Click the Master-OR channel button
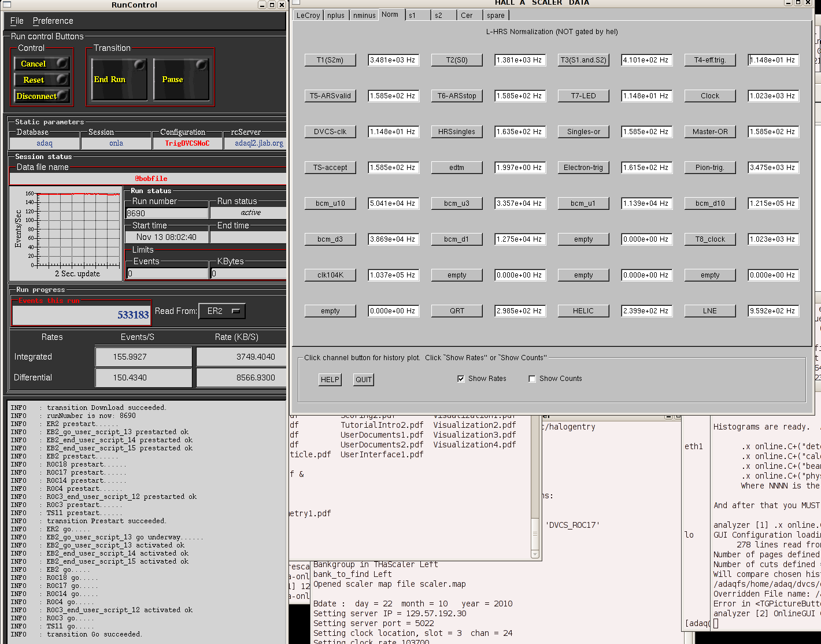 tap(710, 132)
